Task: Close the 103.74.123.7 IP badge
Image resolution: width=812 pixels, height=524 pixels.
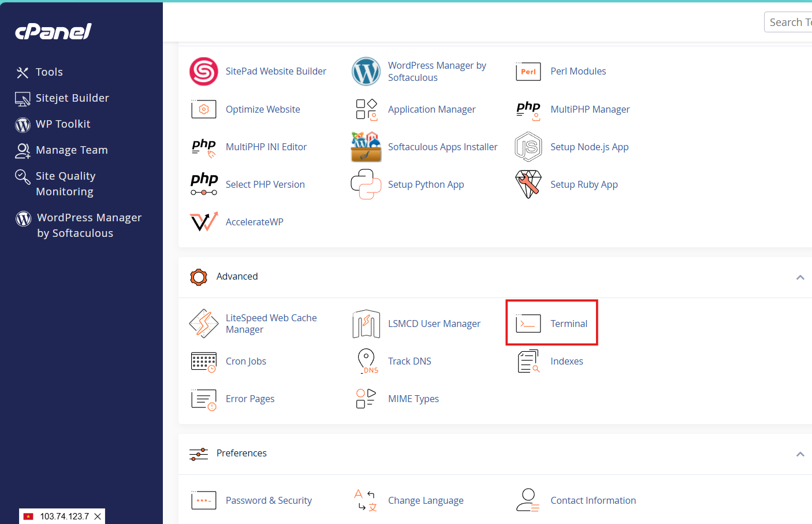Action: (98, 516)
